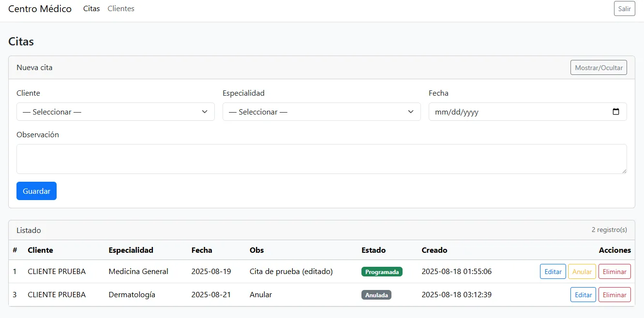Edit the Dermatología appointment
This screenshot has height=318, width=644.
coord(583,295)
